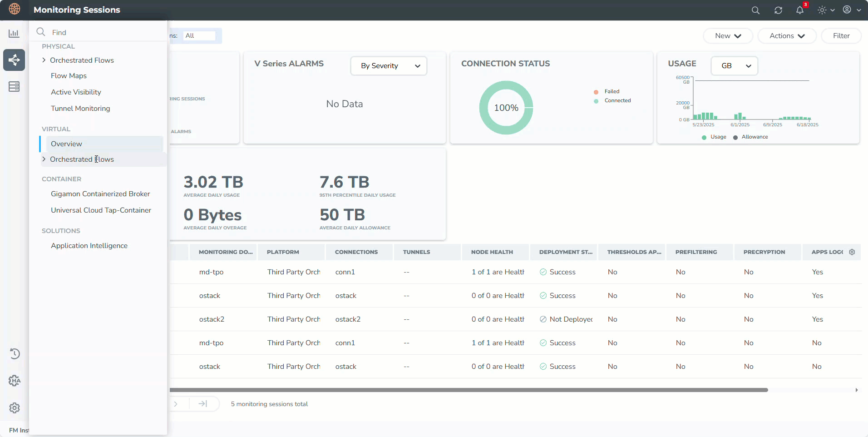Open Active Visibility
Image resolution: width=868 pixels, height=437 pixels.
click(76, 92)
